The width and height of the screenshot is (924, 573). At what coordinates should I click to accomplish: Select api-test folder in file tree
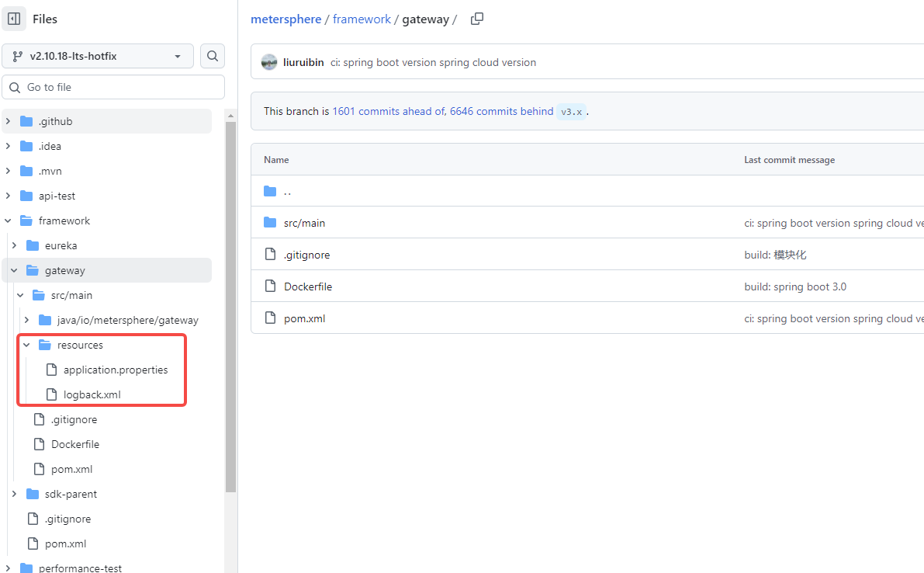click(x=57, y=196)
